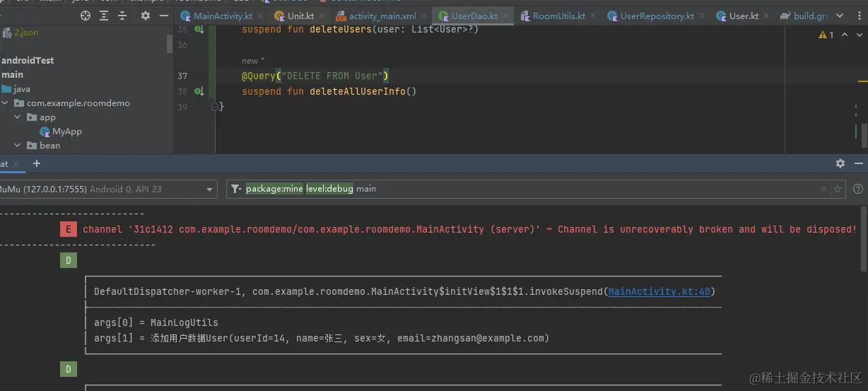This screenshot has height=391, width=868.
Task: Open editor tabs more-options menu
Action: 858,16
